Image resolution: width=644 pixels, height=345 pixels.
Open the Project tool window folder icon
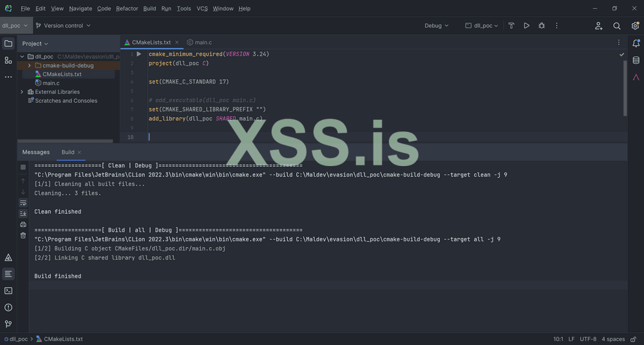click(8, 44)
